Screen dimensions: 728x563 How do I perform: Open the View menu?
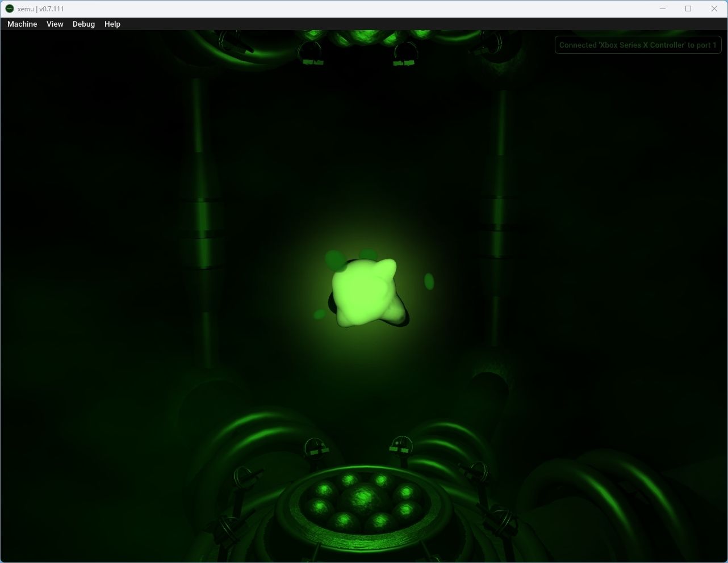pos(55,24)
